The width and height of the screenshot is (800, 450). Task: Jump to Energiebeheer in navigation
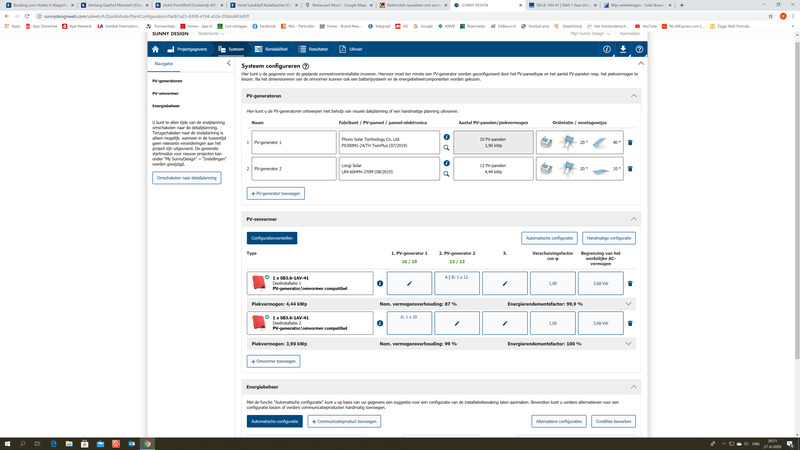pos(166,106)
